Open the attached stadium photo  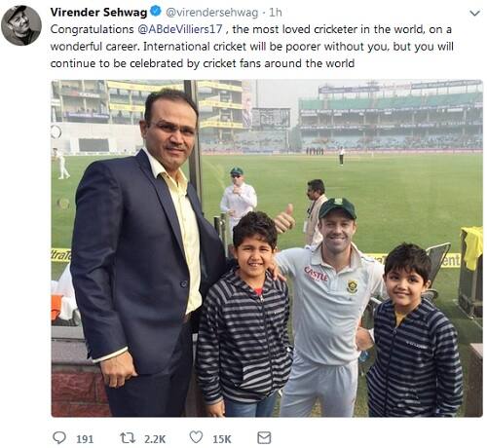(x=267, y=248)
